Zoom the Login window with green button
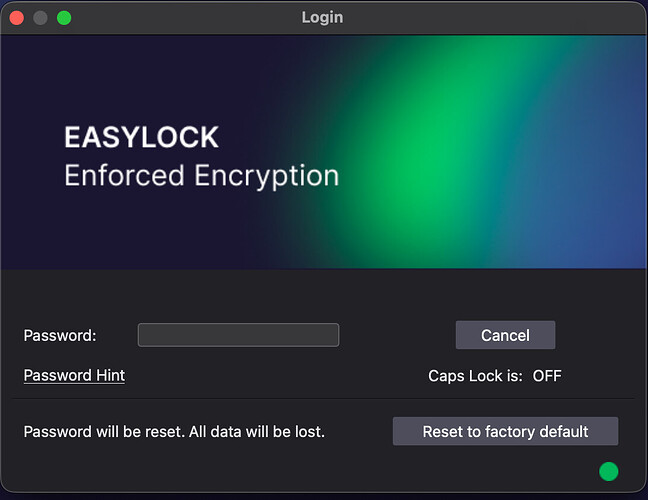Image resolution: width=648 pixels, height=500 pixels. (64, 17)
